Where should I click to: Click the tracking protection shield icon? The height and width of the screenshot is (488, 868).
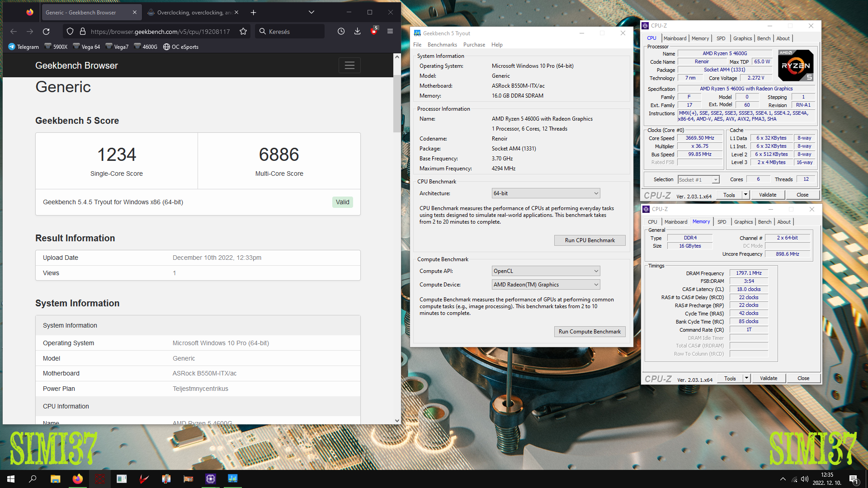[x=70, y=32]
